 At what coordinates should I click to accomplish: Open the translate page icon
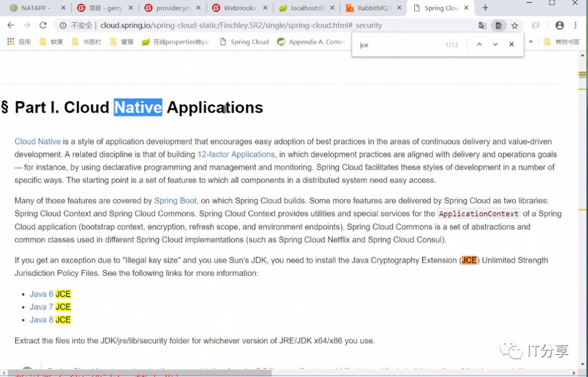tap(482, 26)
